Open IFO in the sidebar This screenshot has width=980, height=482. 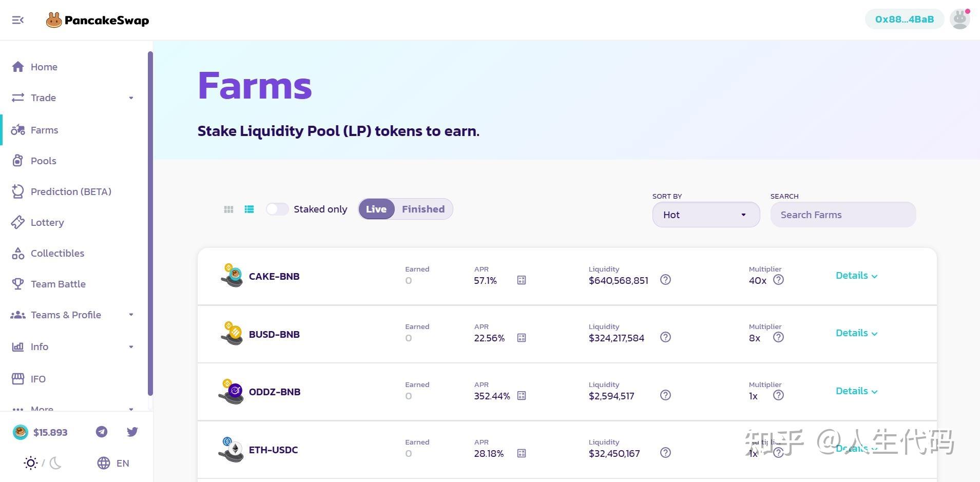pos(38,379)
